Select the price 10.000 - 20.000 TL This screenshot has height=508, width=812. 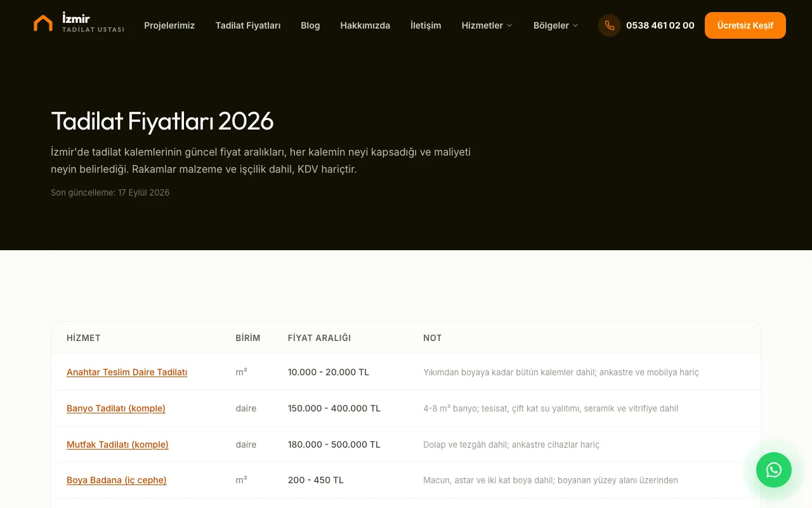(329, 372)
